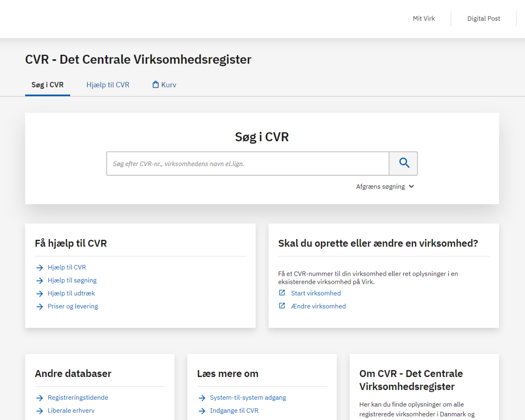Click the Ændre virksomhed link text
Image resolution: width=525 pixels, height=420 pixels.
(x=318, y=306)
